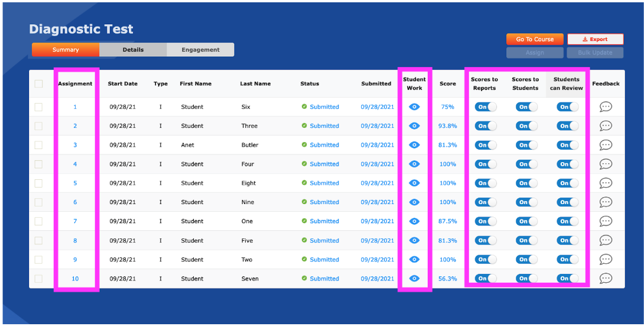View student work for Student Two
This screenshot has height=326, width=644.
(x=414, y=259)
